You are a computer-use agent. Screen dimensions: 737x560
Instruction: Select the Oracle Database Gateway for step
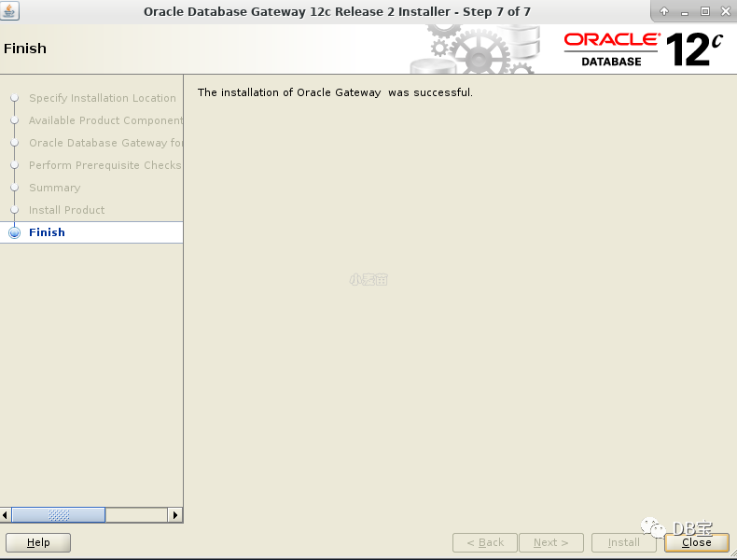pyautogui.click(x=105, y=143)
